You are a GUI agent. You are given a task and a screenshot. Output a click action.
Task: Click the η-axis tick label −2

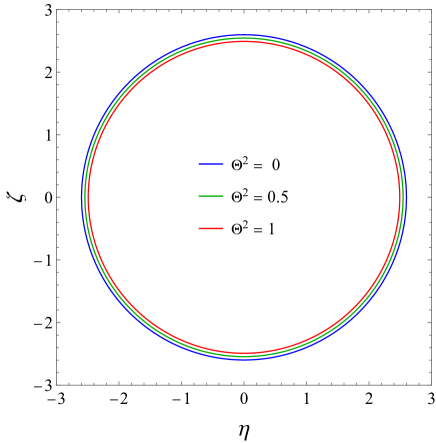pos(119,399)
